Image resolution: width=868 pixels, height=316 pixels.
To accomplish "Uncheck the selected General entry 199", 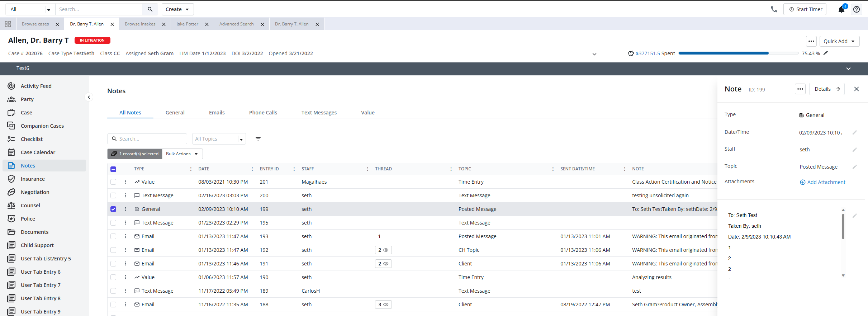I will pos(113,209).
